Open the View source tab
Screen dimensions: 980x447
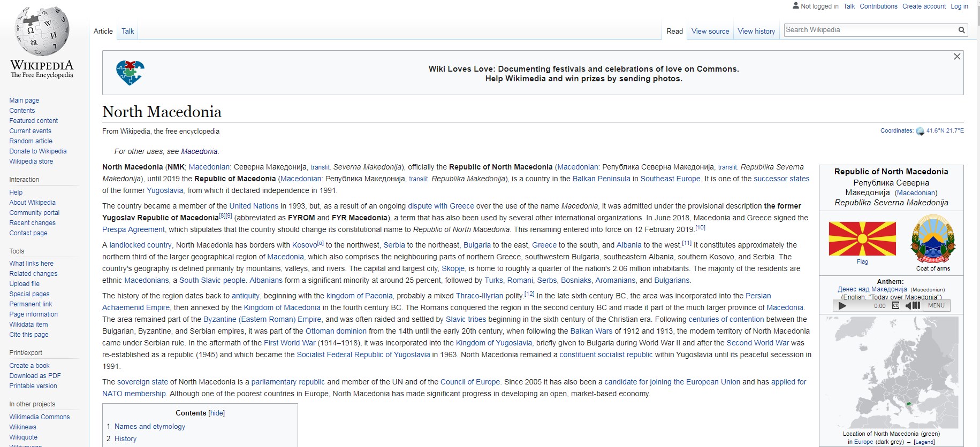point(710,31)
